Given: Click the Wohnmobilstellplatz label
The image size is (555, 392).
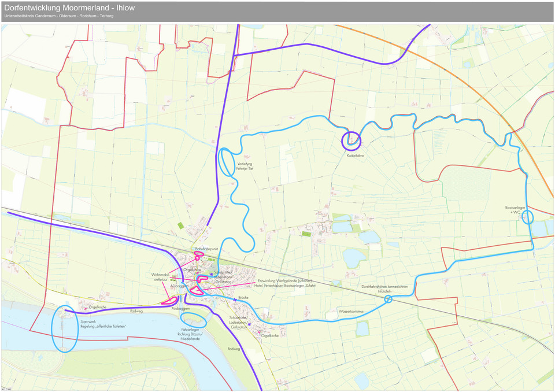Looking at the screenshot, I should 160,277.
